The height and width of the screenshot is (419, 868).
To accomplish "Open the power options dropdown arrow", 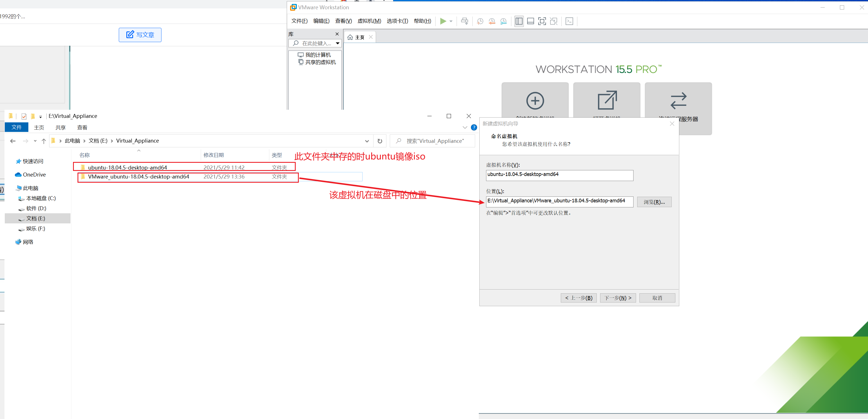I will [451, 21].
